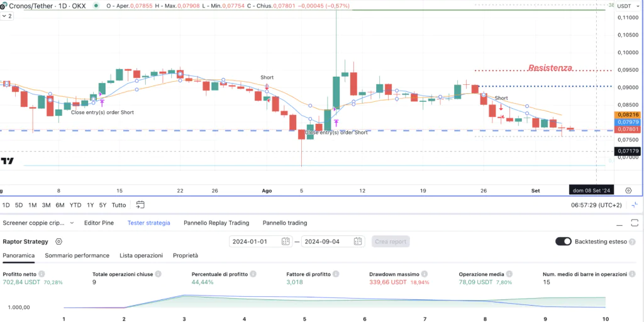This screenshot has width=644, height=322.
Task: Toggle the Backtesting esteso switch
Action: pos(563,241)
